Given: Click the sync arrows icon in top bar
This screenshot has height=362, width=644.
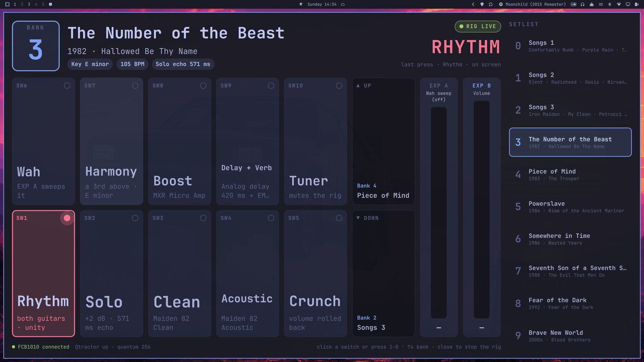Looking at the screenshot, I should click(x=491, y=4).
